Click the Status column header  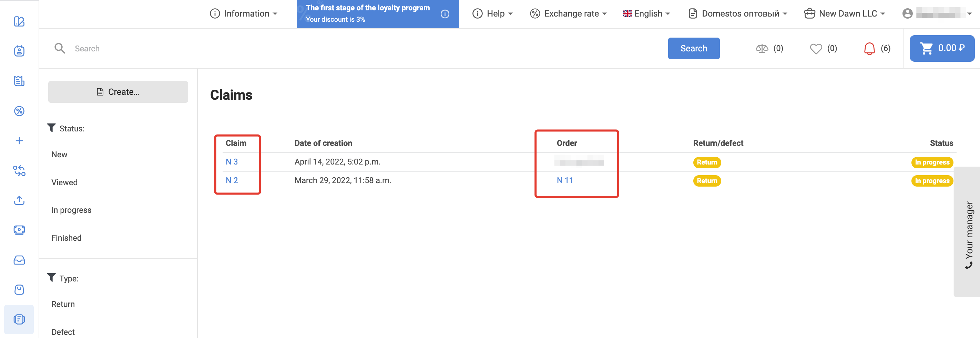(941, 143)
